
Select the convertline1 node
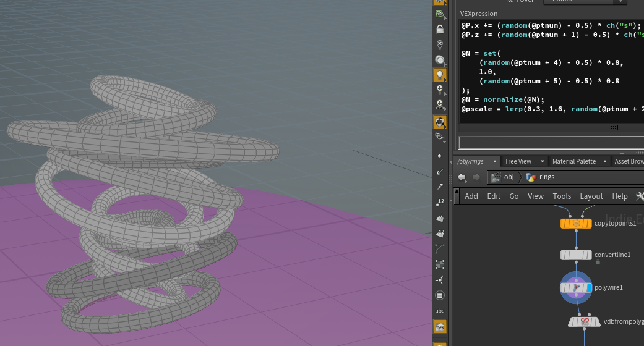pos(576,255)
